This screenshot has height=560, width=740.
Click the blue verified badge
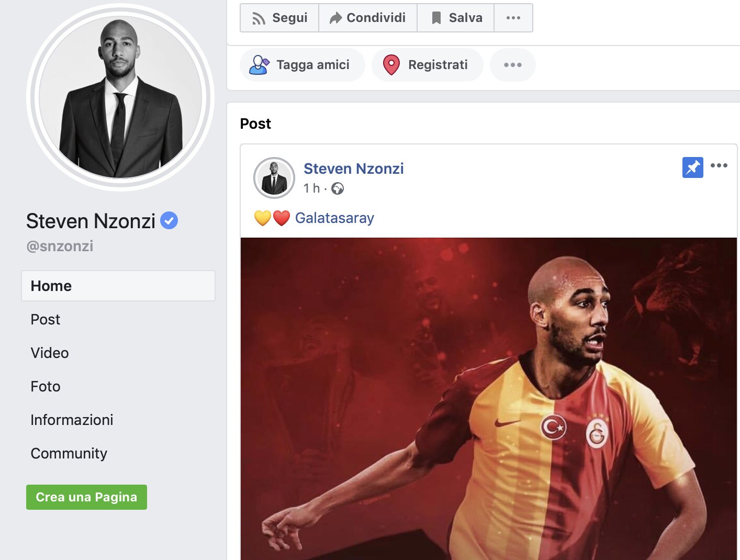169,220
